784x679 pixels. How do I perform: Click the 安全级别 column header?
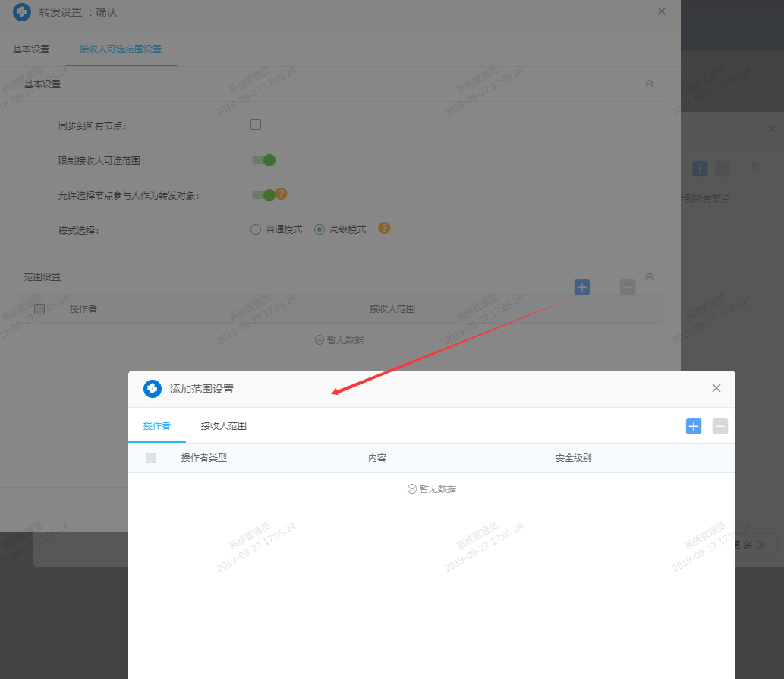click(x=573, y=458)
